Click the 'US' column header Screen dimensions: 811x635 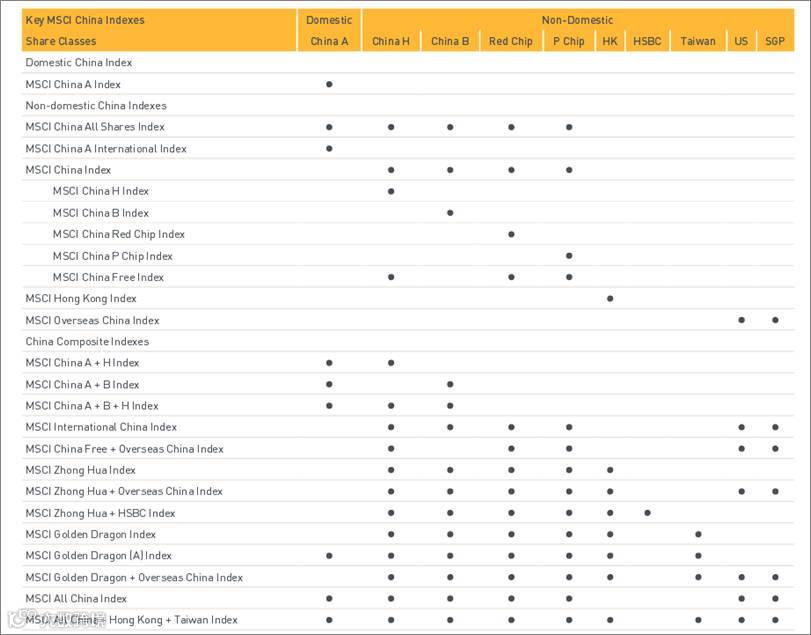(x=741, y=41)
